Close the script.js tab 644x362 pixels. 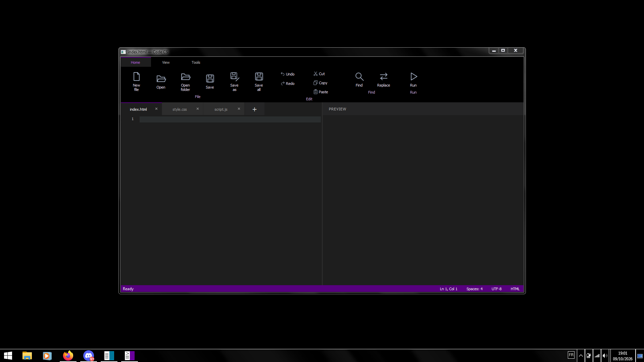point(239,109)
